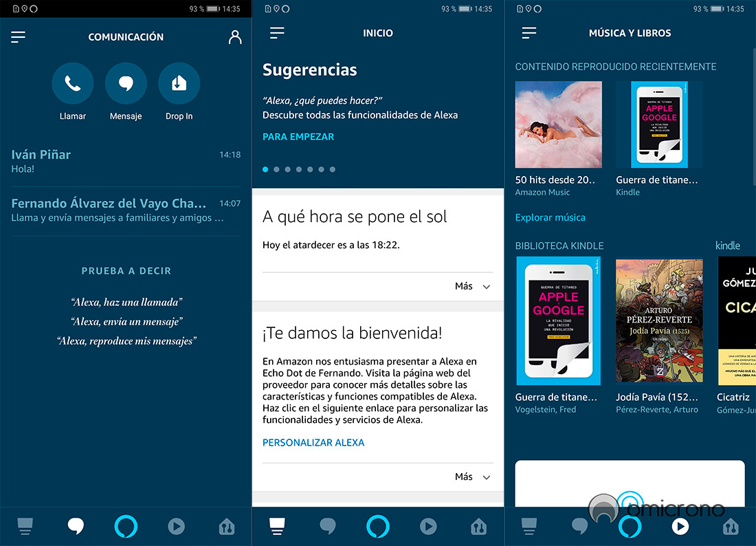Tap the kindle logo link

[x=728, y=245]
